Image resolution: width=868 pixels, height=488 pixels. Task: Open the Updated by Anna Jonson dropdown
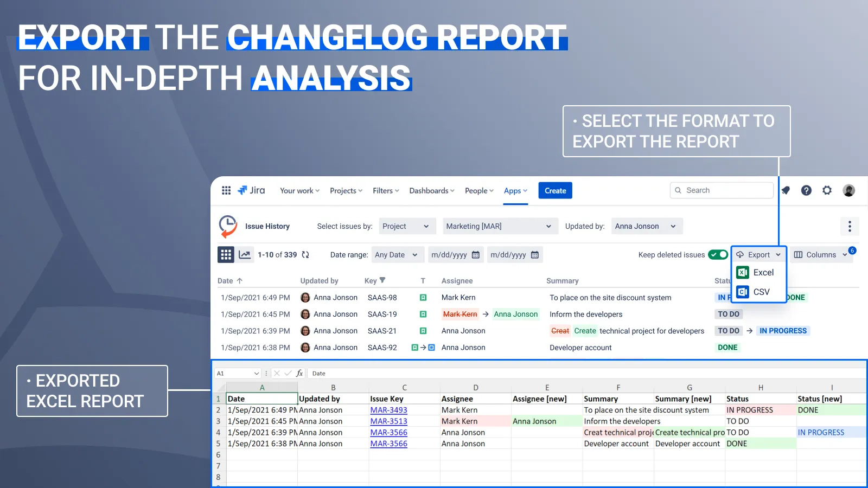[x=646, y=226]
